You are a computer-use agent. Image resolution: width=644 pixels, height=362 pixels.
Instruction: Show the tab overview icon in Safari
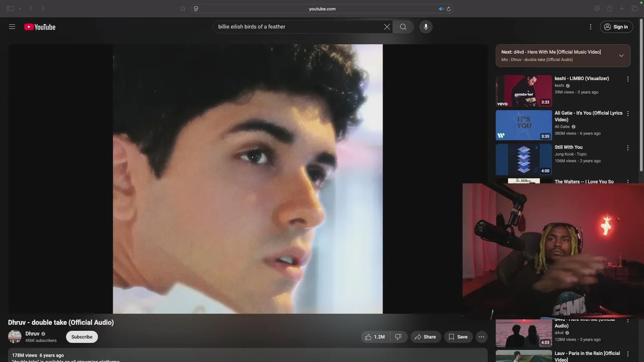(x=634, y=9)
